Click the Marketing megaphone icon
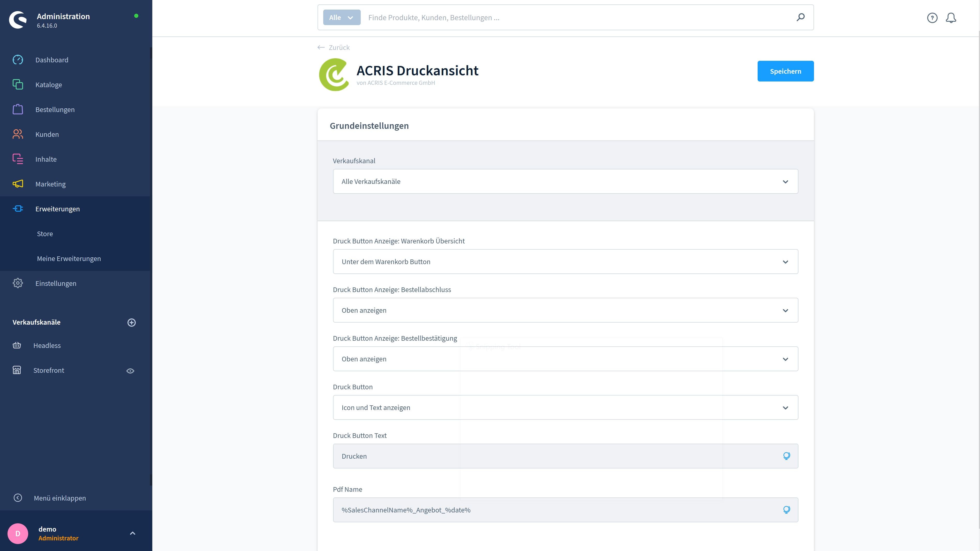 tap(18, 184)
